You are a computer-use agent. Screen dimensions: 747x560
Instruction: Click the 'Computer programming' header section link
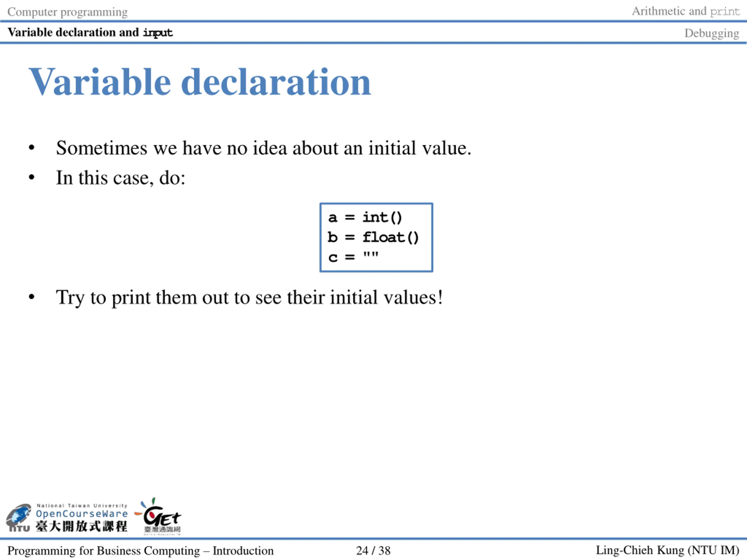point(67,12)
